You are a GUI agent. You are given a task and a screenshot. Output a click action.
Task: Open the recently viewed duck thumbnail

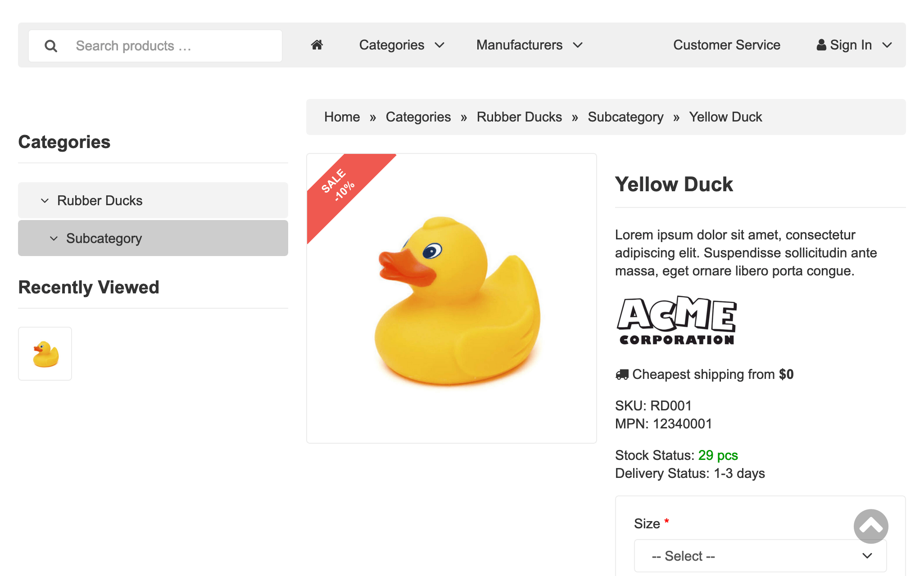click(x=45, y=354)
